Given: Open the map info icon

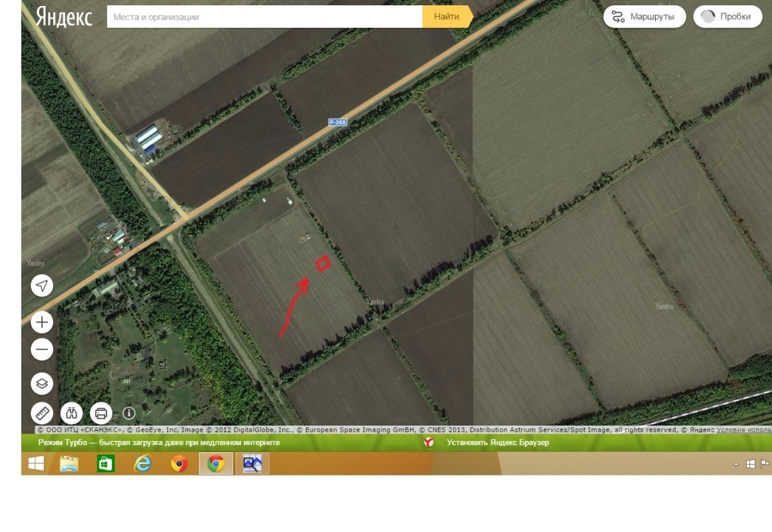Looking at the screenshot, I should click(129, 414).
